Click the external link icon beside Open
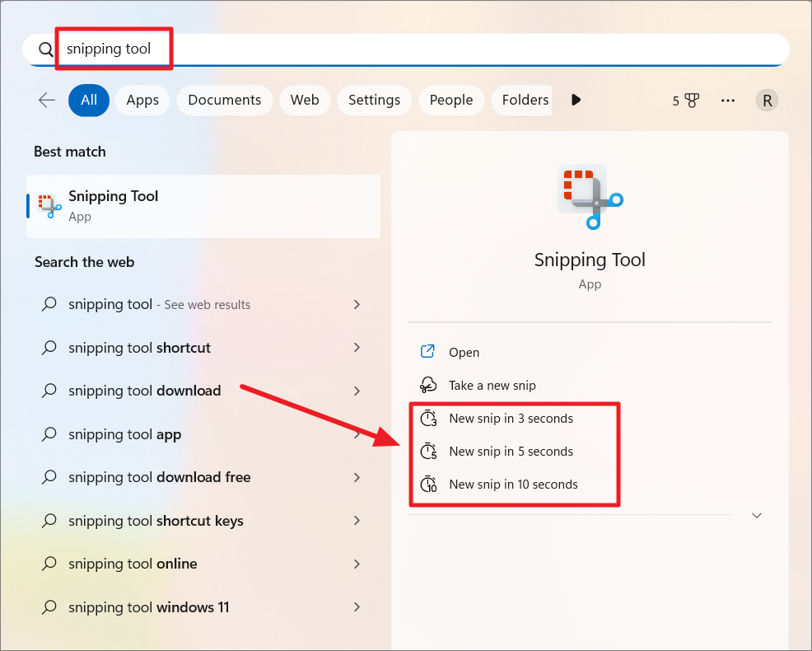Screen dimensions: 812x651 coord(427,351)
